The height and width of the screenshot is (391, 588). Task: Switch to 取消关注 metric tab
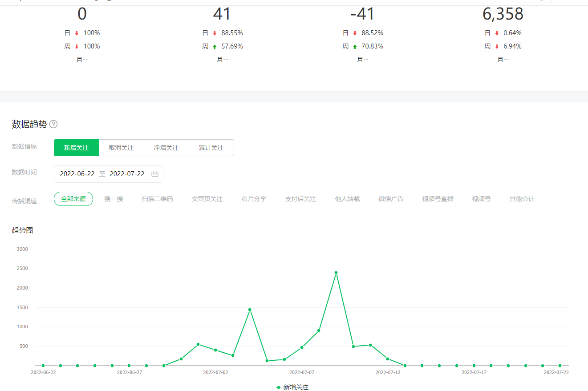pos(121,148)
